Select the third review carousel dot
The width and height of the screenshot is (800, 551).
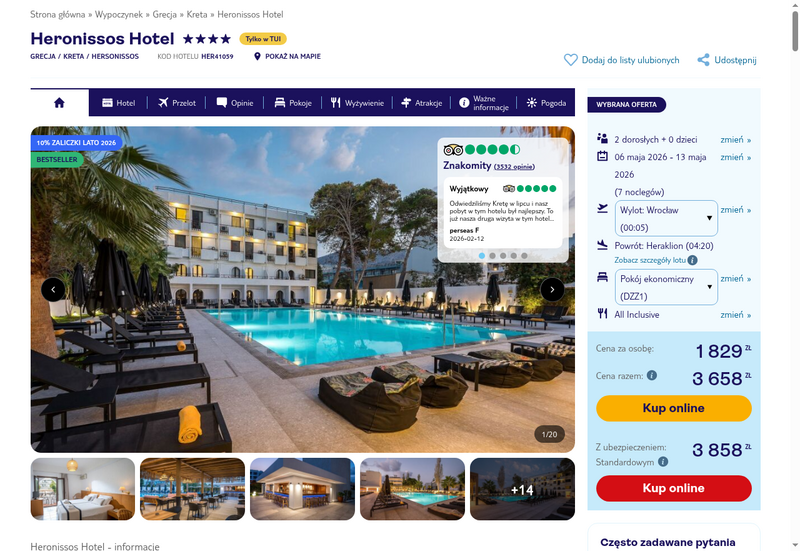pos(503,256)
